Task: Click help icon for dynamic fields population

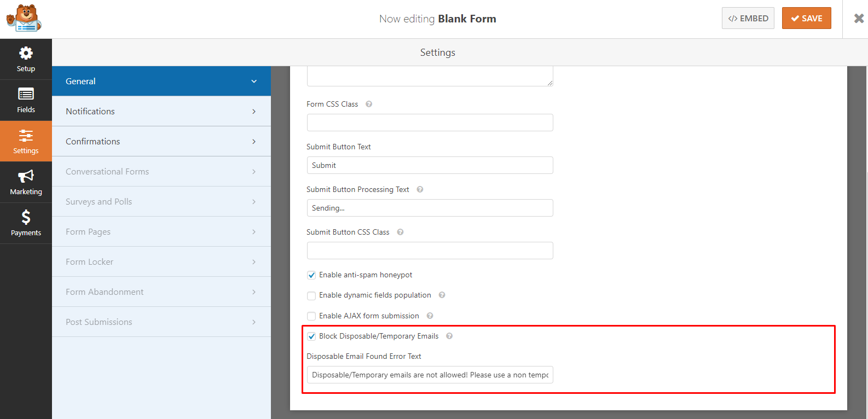Action: [x=442, y=295]
